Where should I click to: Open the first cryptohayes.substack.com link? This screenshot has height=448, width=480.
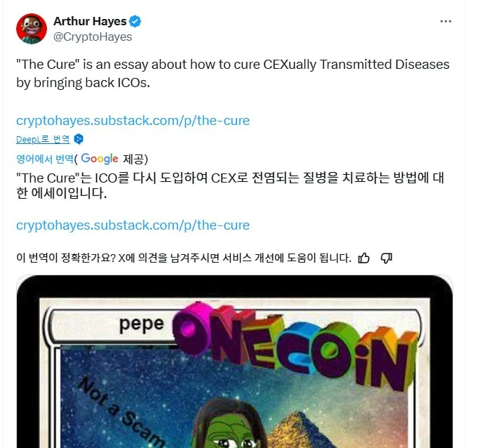(133, 121)
